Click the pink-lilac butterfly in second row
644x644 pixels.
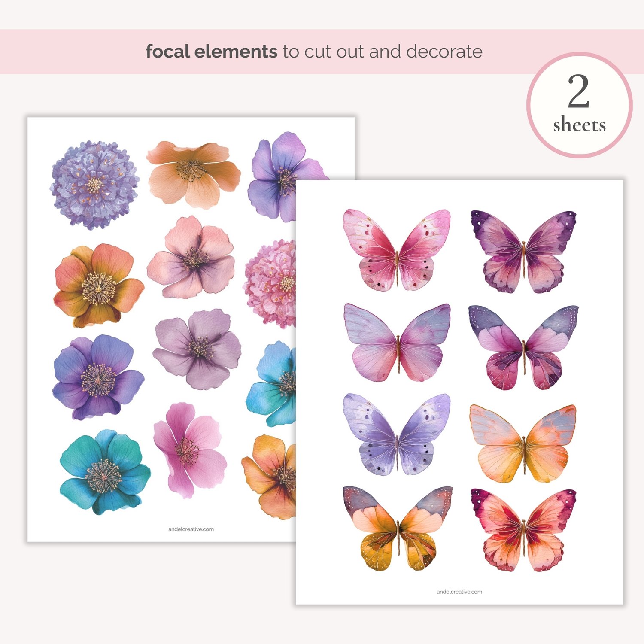[x=397, y=343]
